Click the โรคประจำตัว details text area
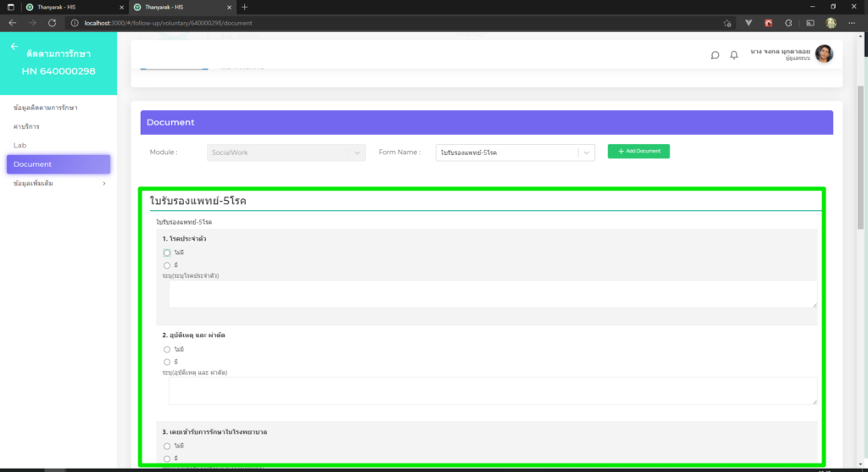 click(492, 293)
